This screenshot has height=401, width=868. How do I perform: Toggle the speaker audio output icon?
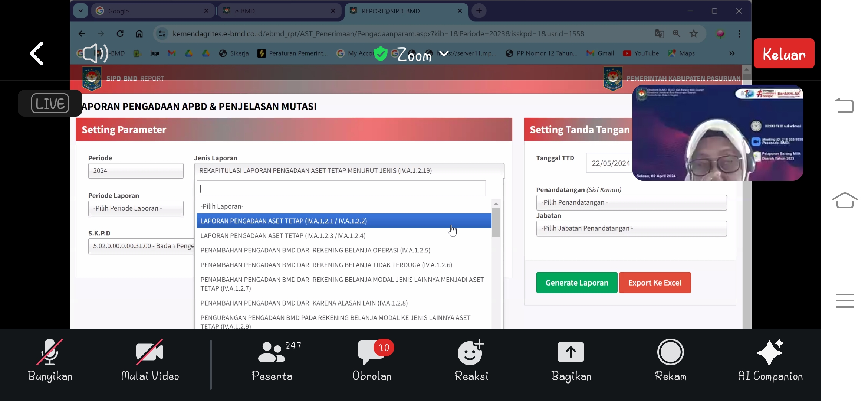tap(95, 53)
